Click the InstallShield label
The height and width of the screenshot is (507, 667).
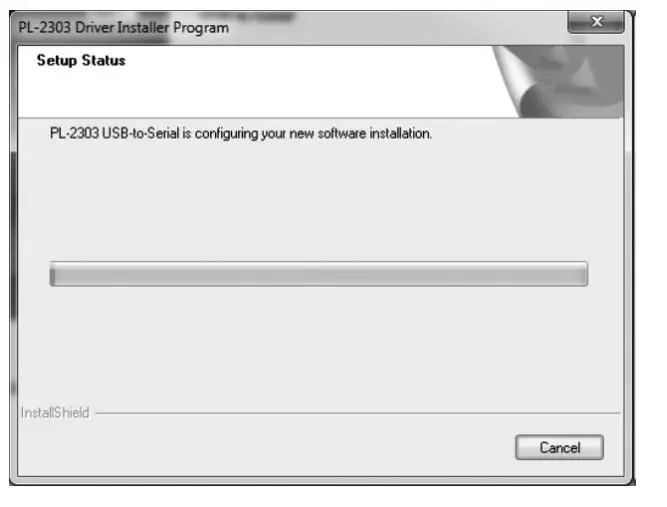coord(55,412)
